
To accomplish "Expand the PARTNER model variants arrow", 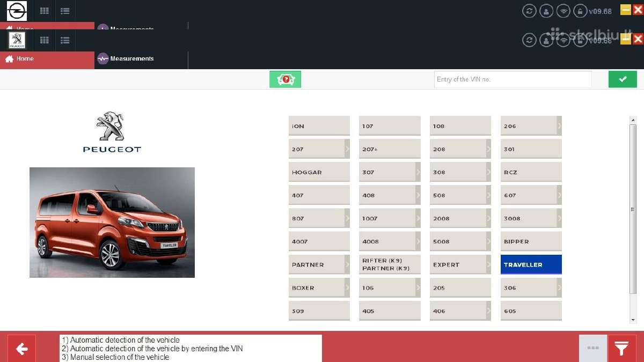I will coord(347,264).
